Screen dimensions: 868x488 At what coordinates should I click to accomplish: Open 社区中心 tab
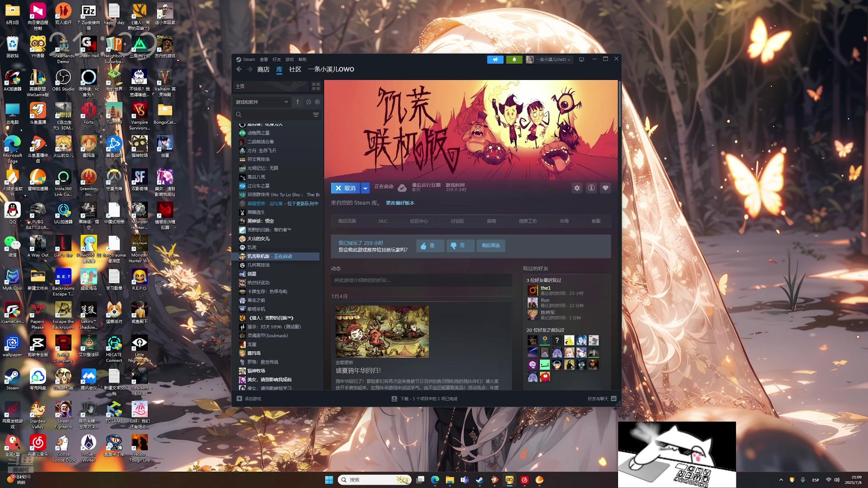click(x=419, y=221)
